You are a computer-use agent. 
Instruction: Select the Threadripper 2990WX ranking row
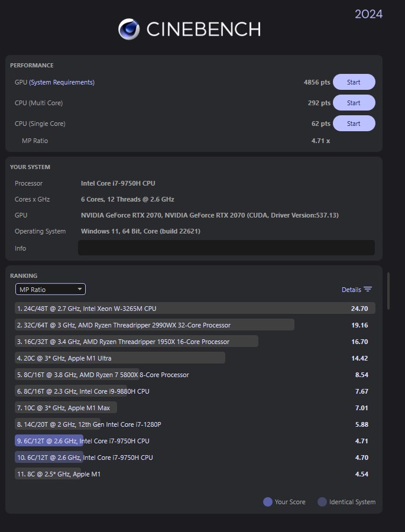195,325
